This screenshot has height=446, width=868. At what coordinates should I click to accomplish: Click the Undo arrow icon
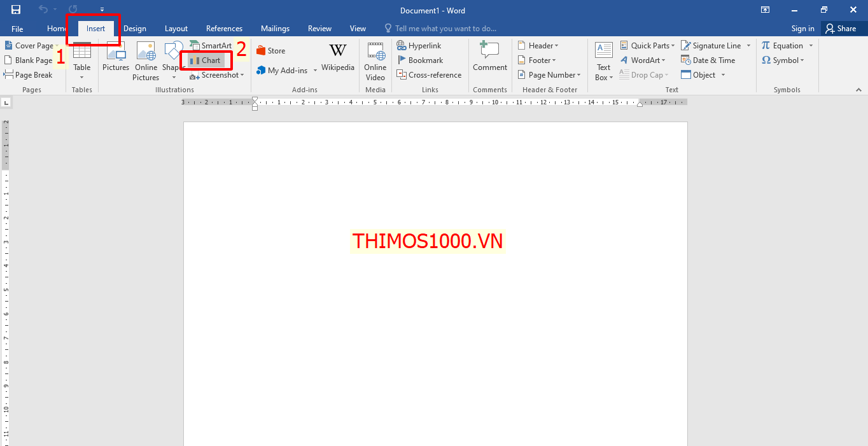click(43, 10)
